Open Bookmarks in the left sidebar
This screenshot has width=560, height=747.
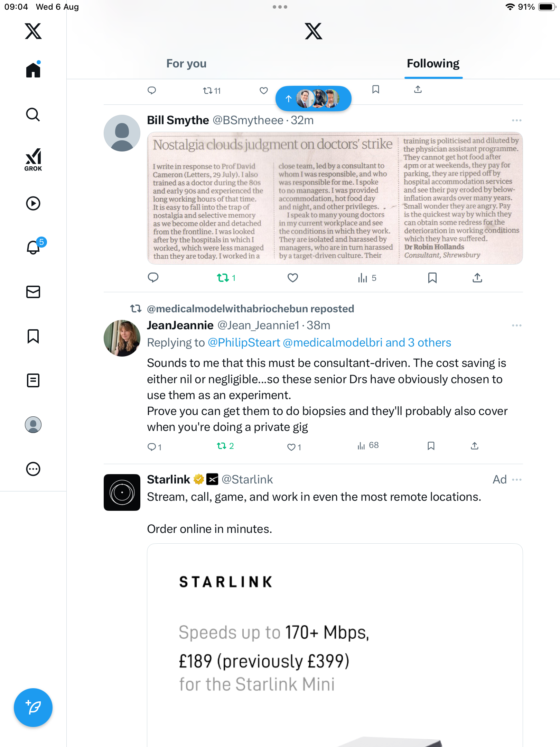(33, 336)
